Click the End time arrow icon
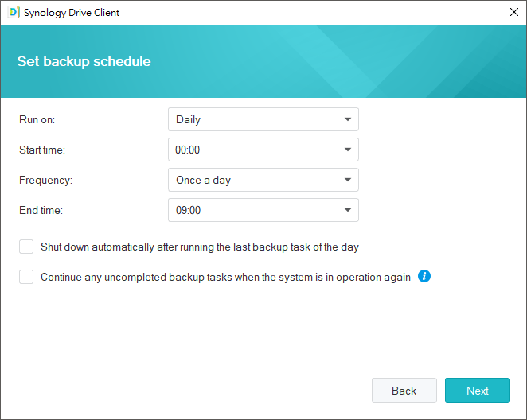527x420 pixels. pyautogui.click(x=348, y=210)
